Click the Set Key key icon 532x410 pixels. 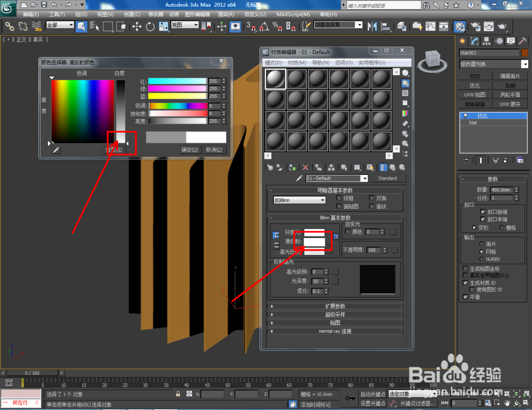click(x=350, y=398)
